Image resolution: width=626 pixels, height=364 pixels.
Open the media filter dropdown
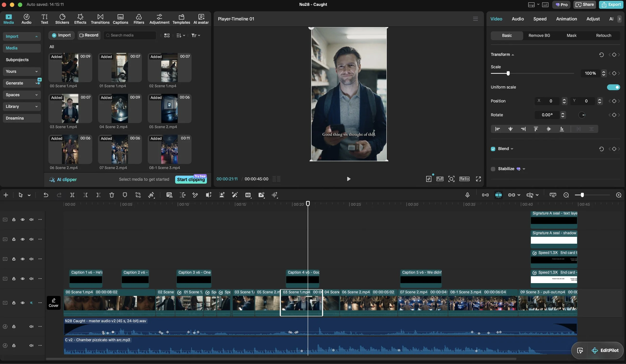coord(196,36)
